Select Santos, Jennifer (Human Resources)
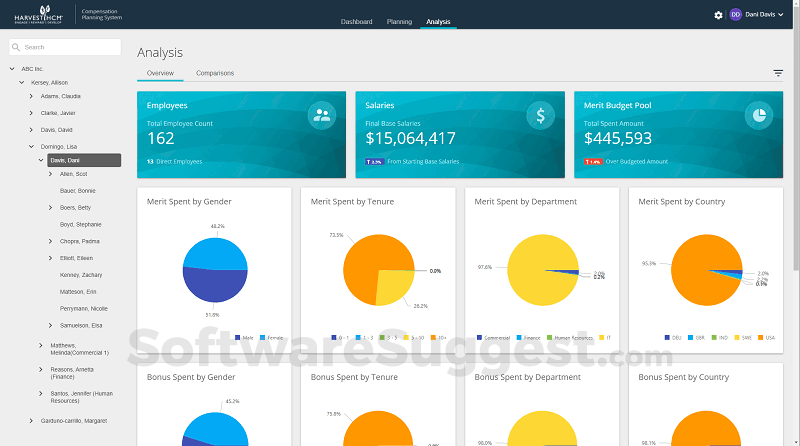Viewport: 800px width, 446px height. (82, 397)
